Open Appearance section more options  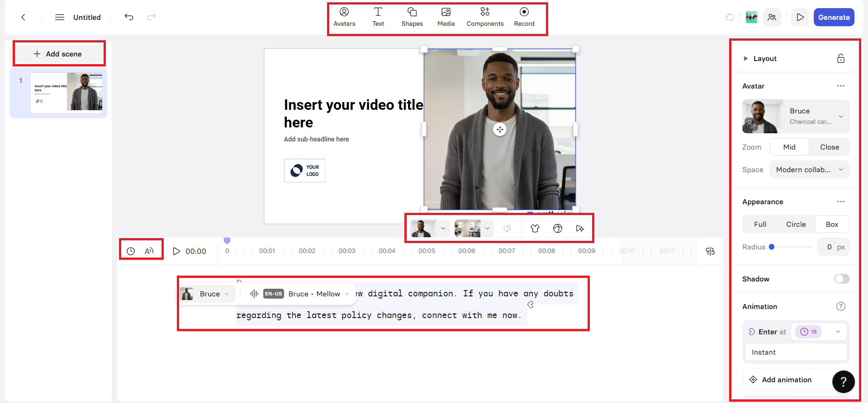(841, 201)
